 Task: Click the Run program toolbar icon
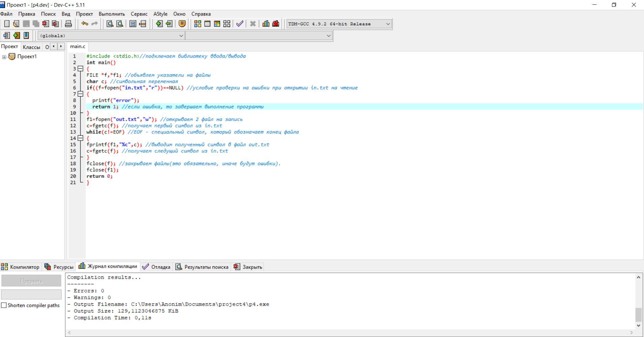click(x=208, y=24)
